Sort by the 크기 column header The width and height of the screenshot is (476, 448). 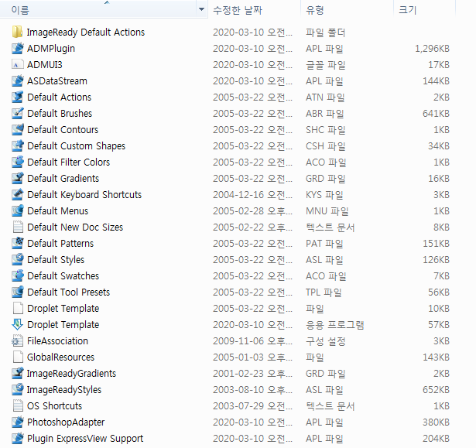[424, 9]
